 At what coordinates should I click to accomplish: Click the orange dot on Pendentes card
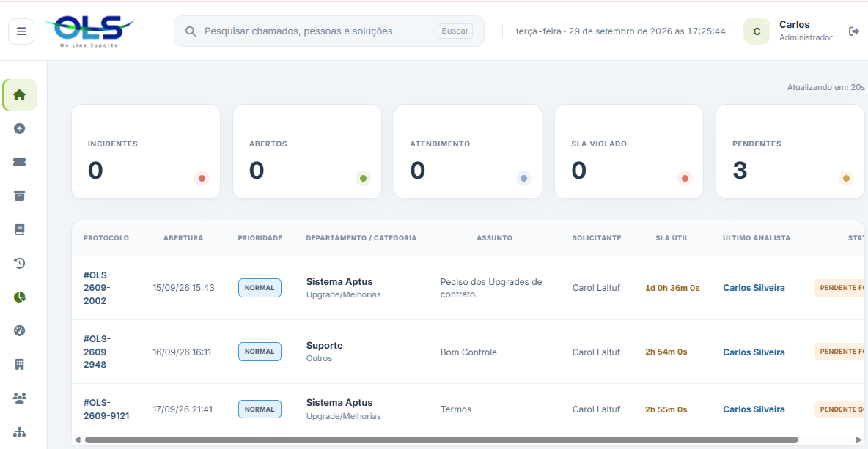(x=846, y=178)
